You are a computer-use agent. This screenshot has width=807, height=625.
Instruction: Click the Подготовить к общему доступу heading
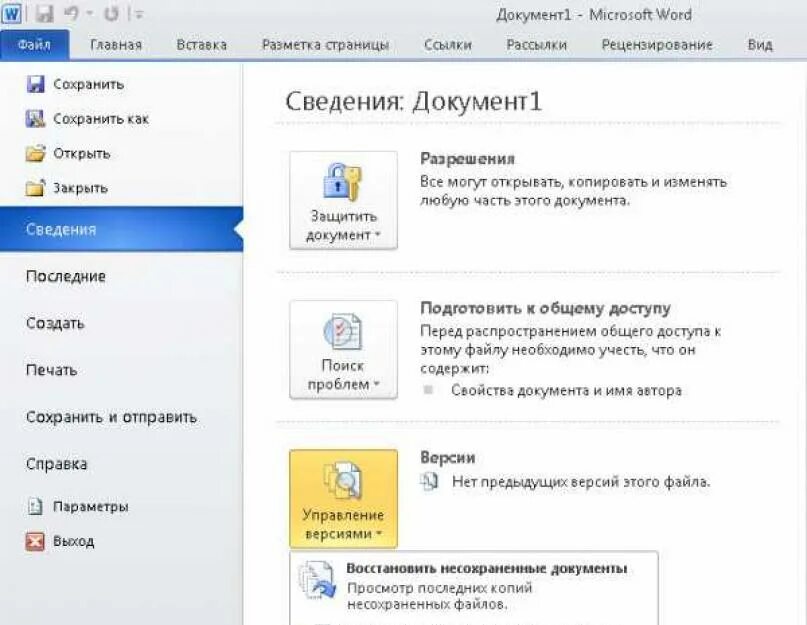pyautogui.click(x=546, y=308)
